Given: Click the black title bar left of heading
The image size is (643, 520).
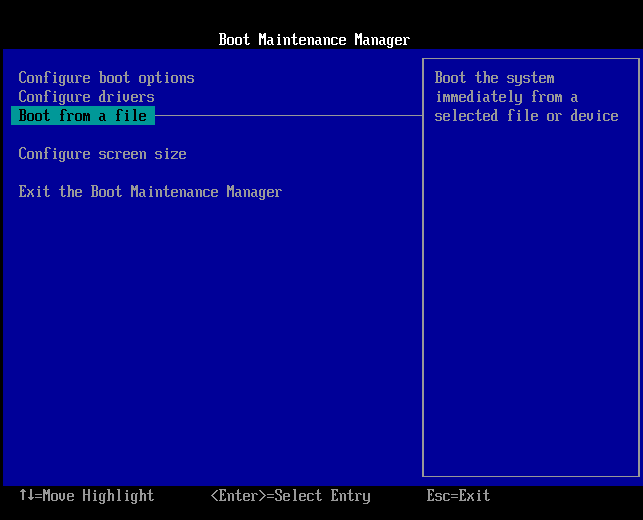Looking at the screenshot, I should pyautogui.click(x=100, y=40).
